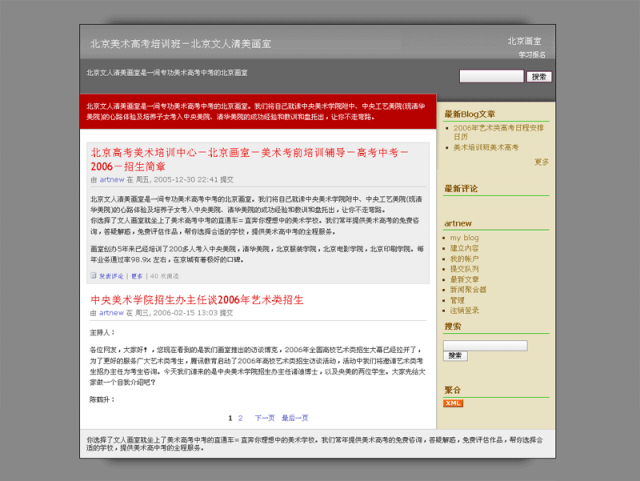The width and height of the screenshot is (640, 481).
Task: Select 新闻聚合器 in the sidebar menu
Action: (467, 289)
